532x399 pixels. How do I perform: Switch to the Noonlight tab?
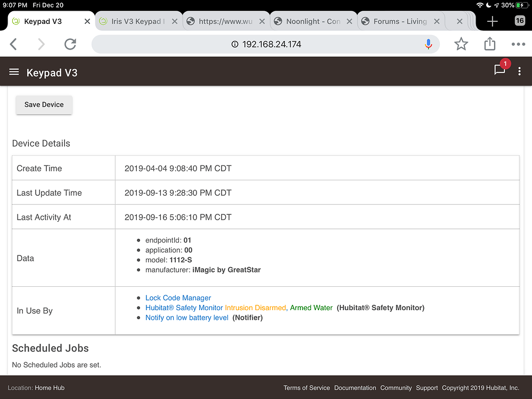point(313,22)
